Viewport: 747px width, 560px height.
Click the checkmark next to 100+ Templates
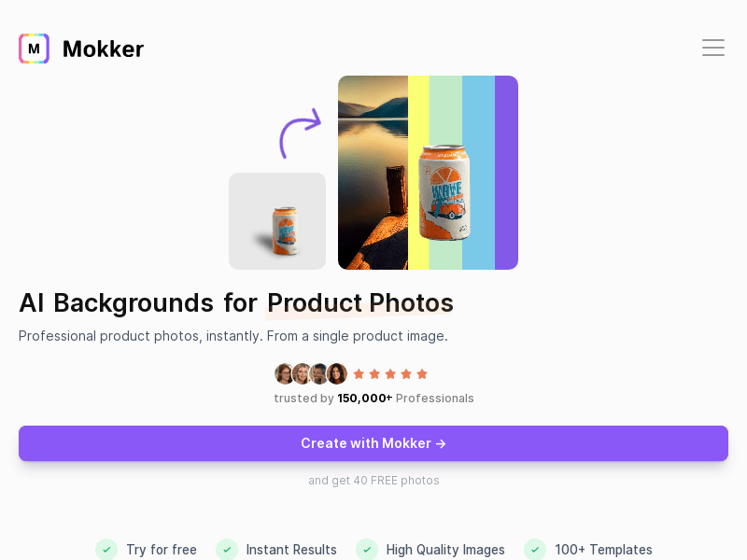535,550
